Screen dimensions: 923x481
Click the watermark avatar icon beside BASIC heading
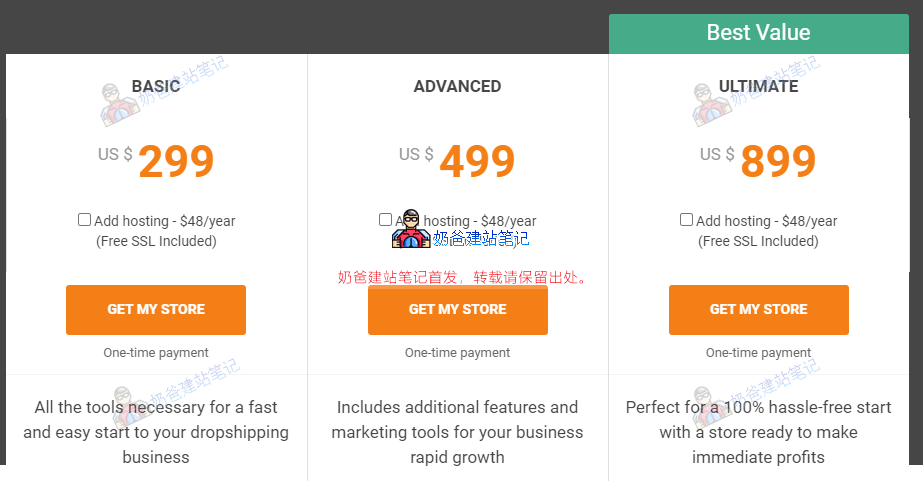(x=116, y=104)
